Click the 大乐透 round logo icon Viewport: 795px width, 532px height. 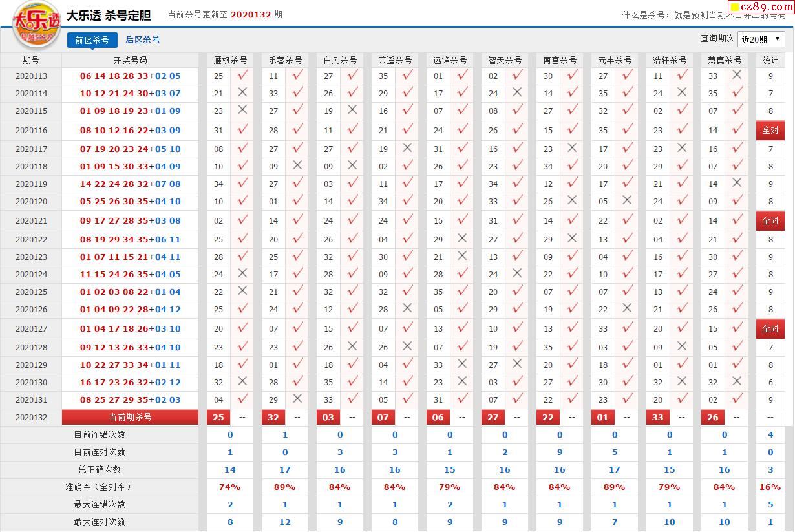[x=37, y=26]
